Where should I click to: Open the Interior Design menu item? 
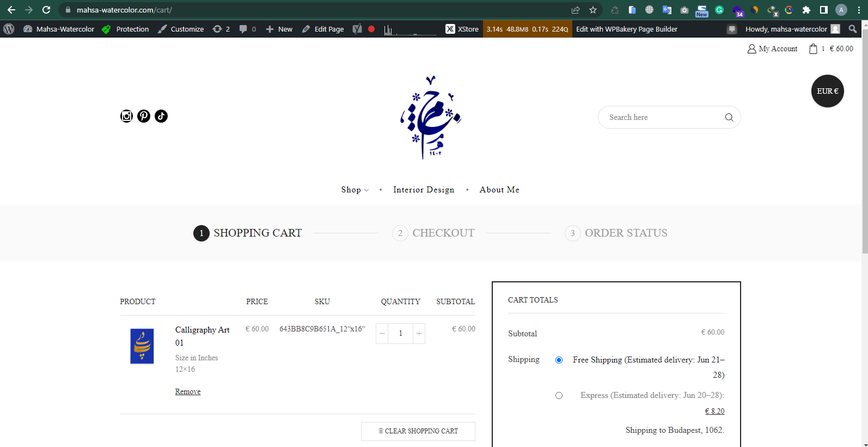424,190
